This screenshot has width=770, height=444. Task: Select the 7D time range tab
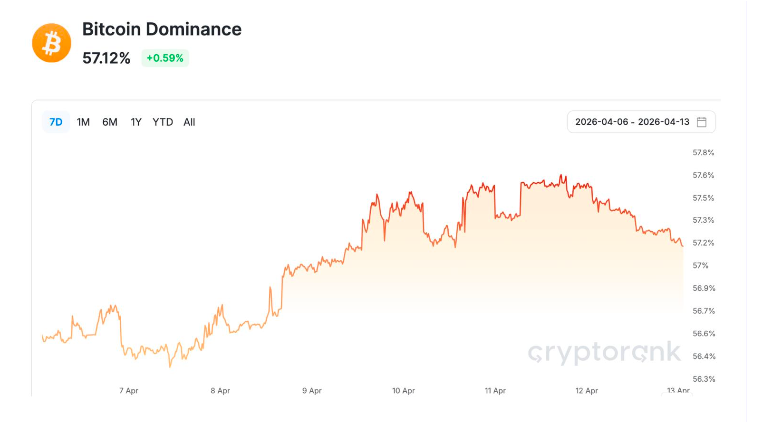pos(56,122)
